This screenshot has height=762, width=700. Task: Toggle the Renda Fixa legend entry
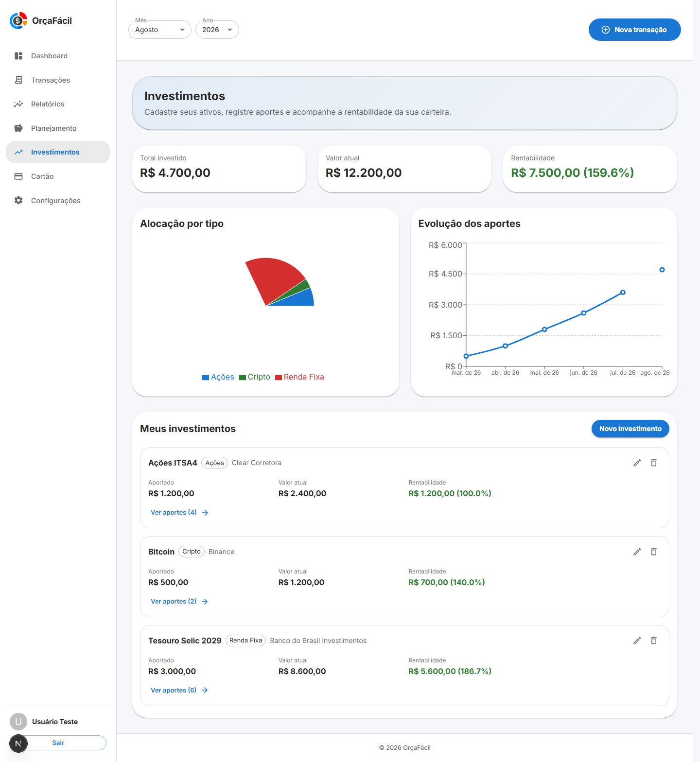click(x=299, y=377)
